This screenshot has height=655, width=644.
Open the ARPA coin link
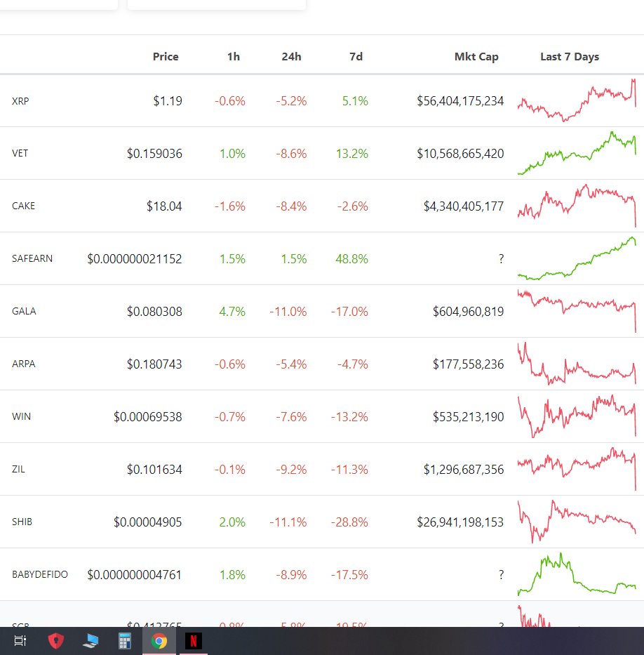point(23,364)
